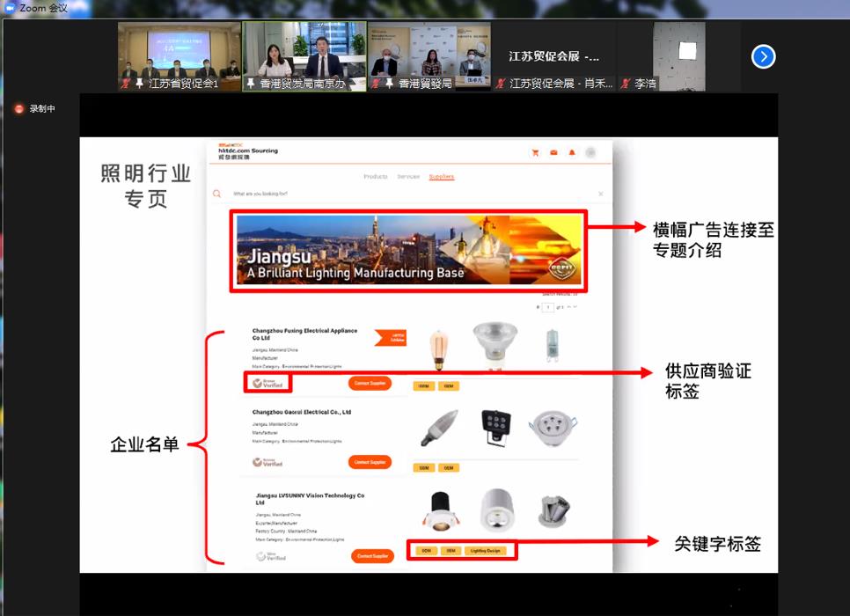Screen dimensions: 850x616
Task: Open the black LED floodlight product image
Action: click(495, 428)
